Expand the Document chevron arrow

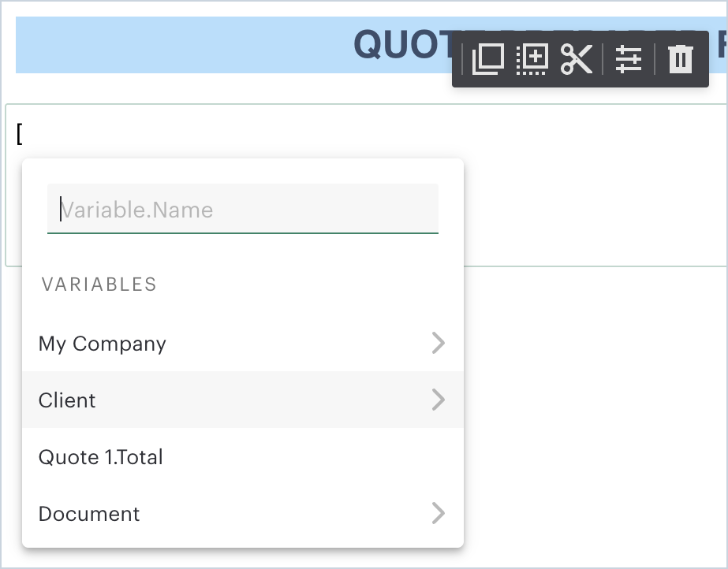[439, 514]
